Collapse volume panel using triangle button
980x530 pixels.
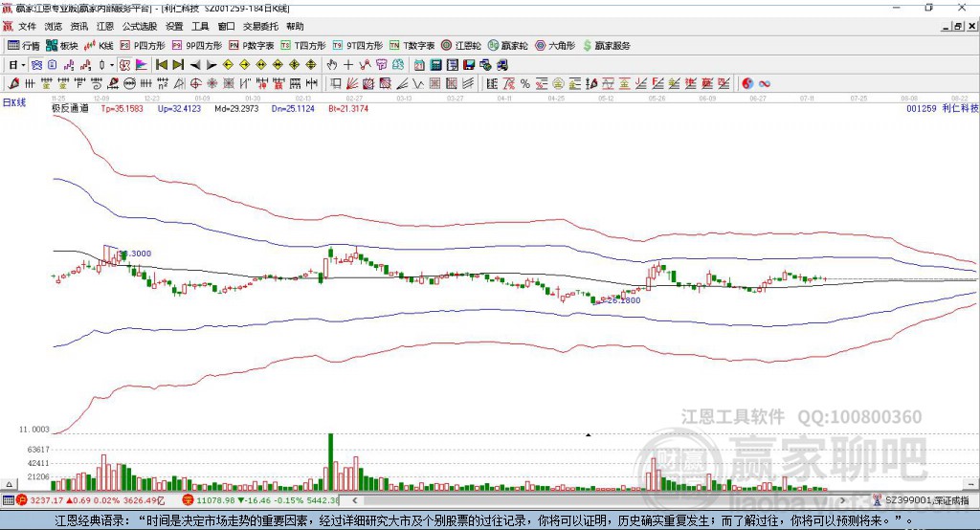[x=9, y=484]
